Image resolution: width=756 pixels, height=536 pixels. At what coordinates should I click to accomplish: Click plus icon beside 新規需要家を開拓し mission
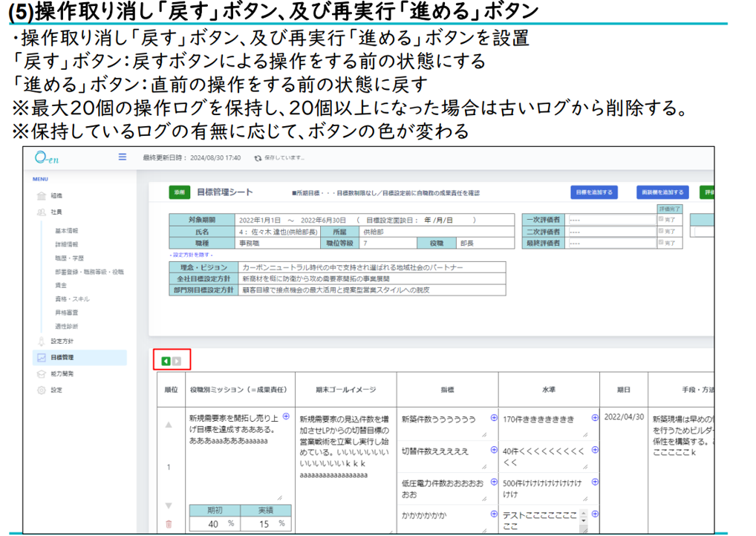287,416
